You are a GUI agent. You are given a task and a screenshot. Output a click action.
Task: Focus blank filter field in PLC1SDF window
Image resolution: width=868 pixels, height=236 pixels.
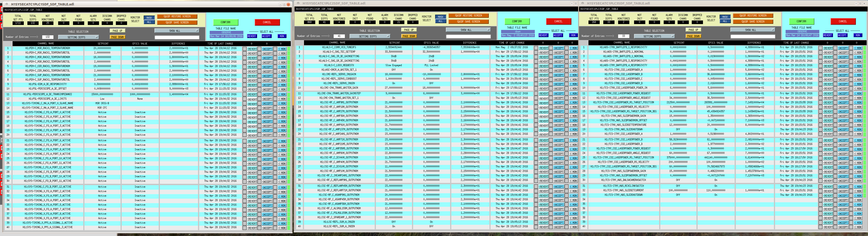pos(176,37)
